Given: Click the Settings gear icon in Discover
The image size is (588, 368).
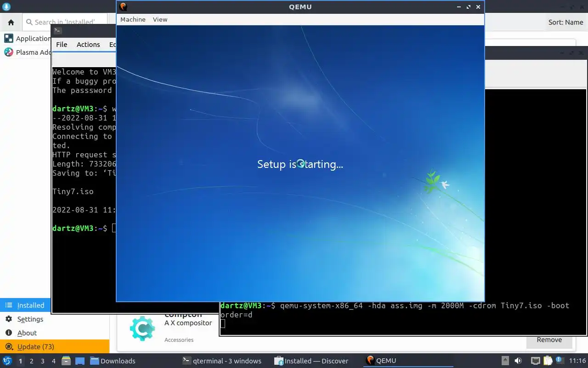Looking at the screenshot, I should coord(9,319).
